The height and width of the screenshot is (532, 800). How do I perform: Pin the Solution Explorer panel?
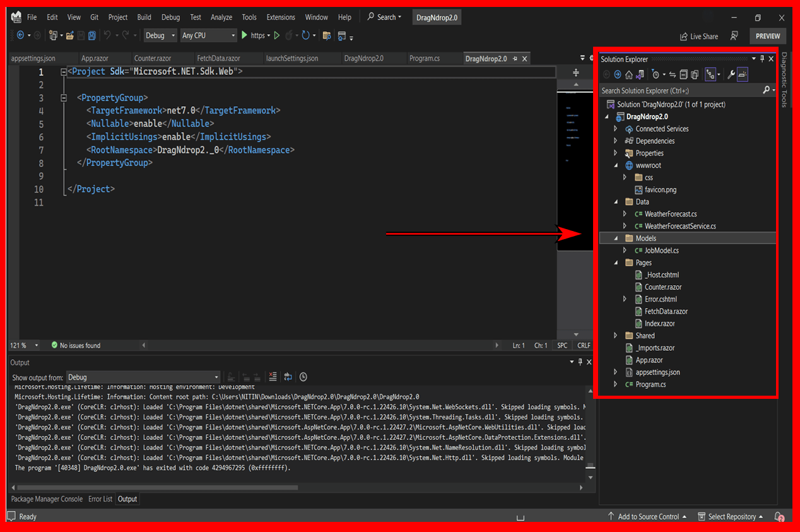point(763,58)
